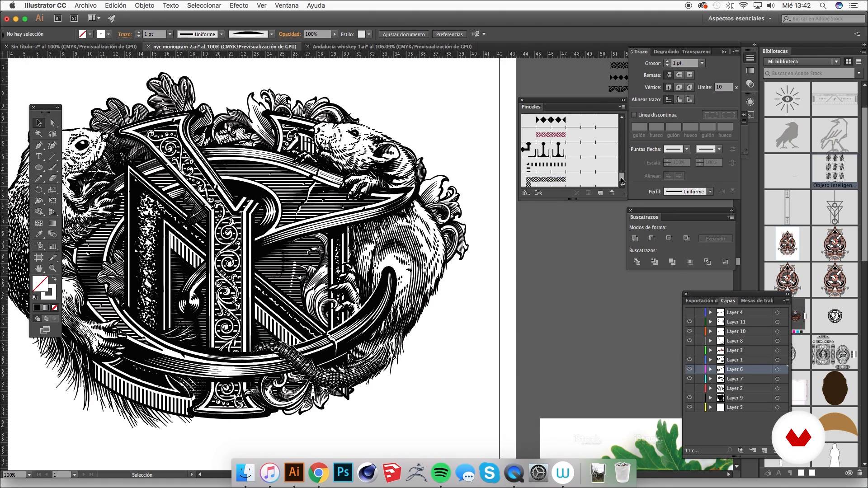Open the Ventana menu
Image resolution: width=868 pixels, height=488 pixels.
tap(287, 5)
